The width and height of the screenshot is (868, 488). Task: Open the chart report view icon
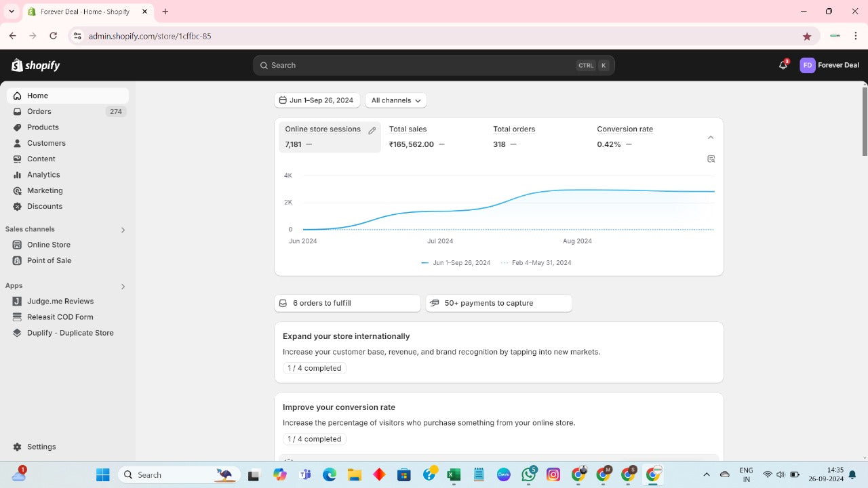[x=711, y=159]
